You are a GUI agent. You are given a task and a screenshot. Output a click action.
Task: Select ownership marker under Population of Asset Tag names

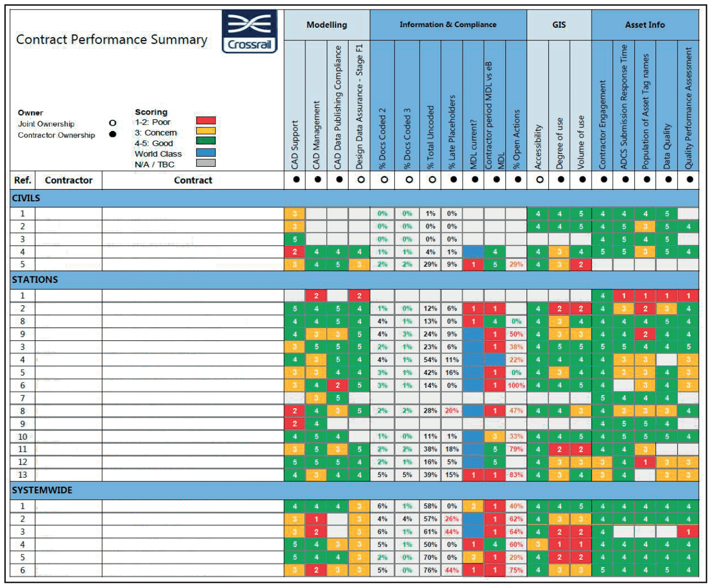(647, 179)
